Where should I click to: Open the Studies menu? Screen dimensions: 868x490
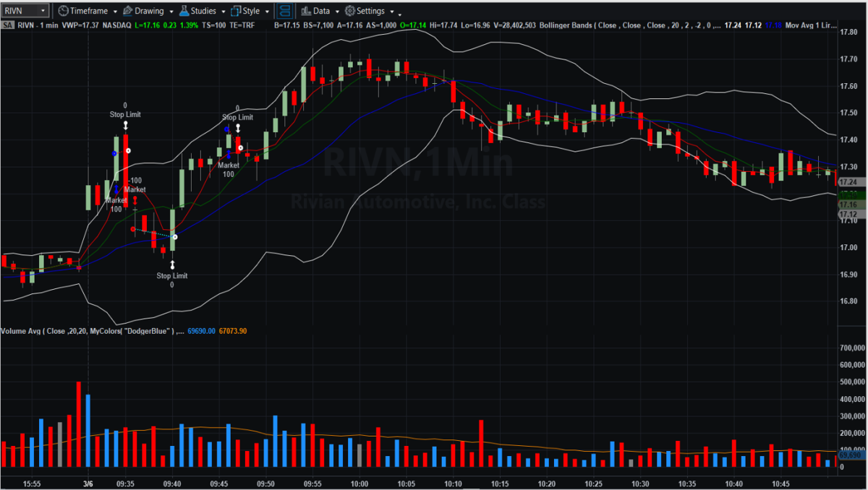[x=203, y=11]
